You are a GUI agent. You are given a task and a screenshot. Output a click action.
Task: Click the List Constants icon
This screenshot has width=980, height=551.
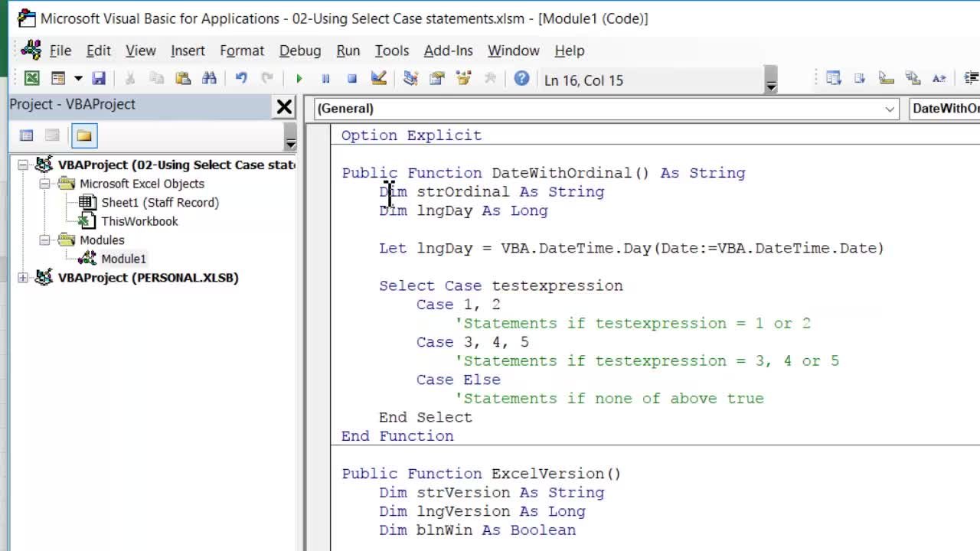860,78
